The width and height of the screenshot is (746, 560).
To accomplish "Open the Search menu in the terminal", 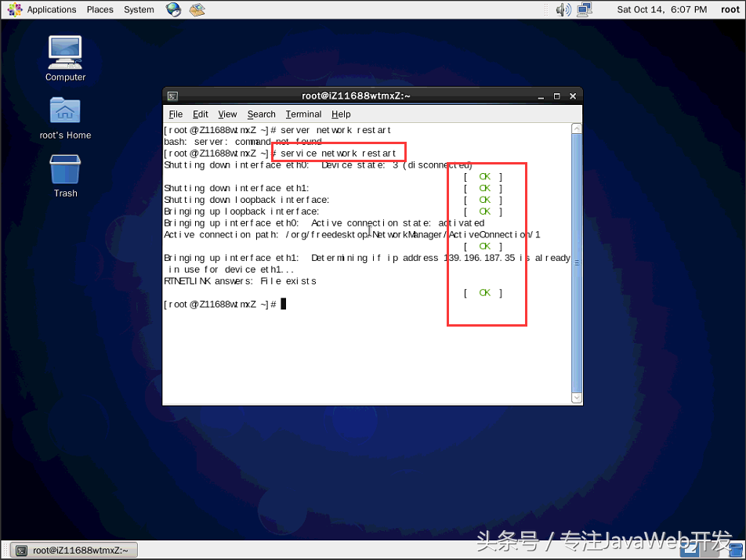I will click(x=261, y=114).
